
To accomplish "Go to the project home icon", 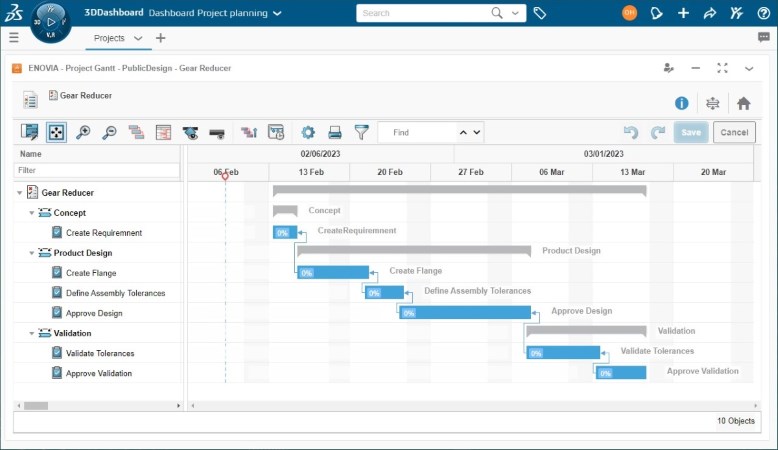I will (743, 103).
